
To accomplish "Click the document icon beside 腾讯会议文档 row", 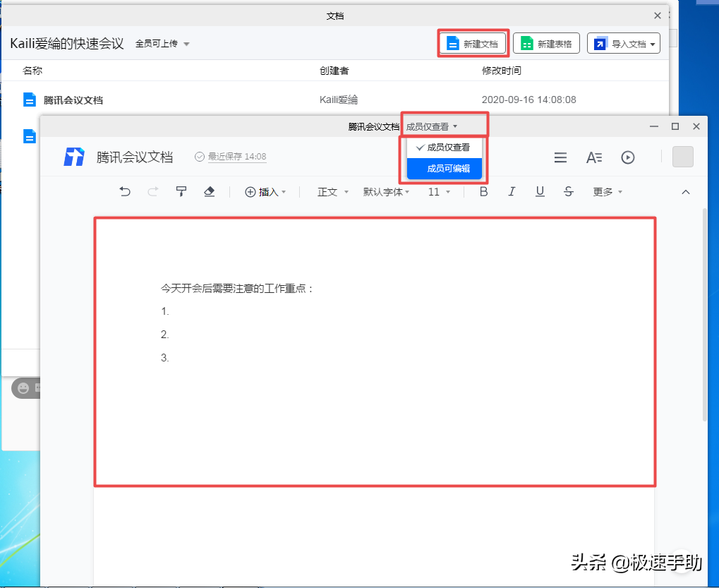I will [30, 100].
